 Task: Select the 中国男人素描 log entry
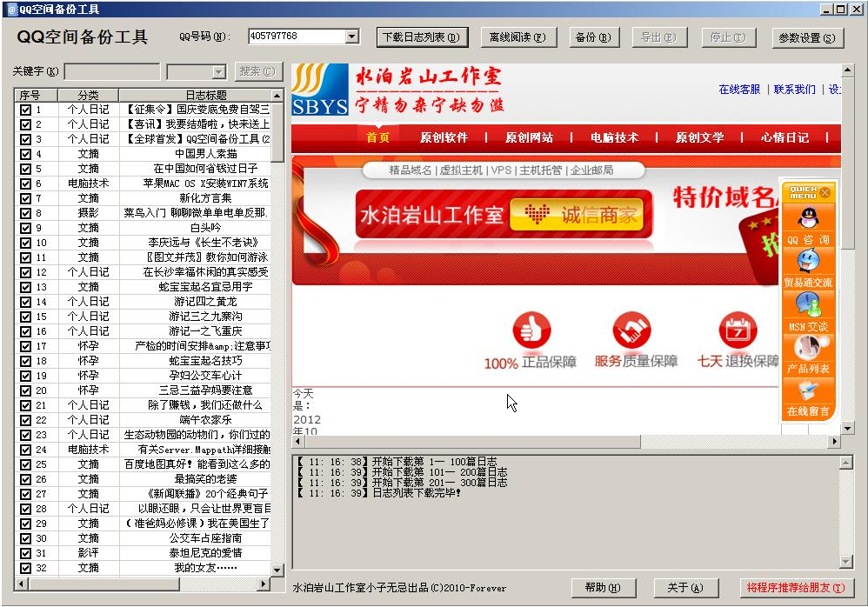click(x=205, y=154)
